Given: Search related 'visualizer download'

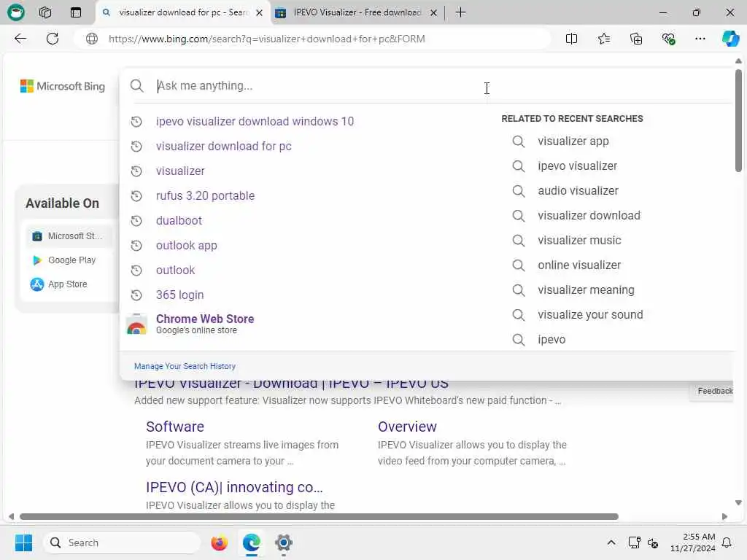Looking at the screenshot, I should tap(589, 215).
